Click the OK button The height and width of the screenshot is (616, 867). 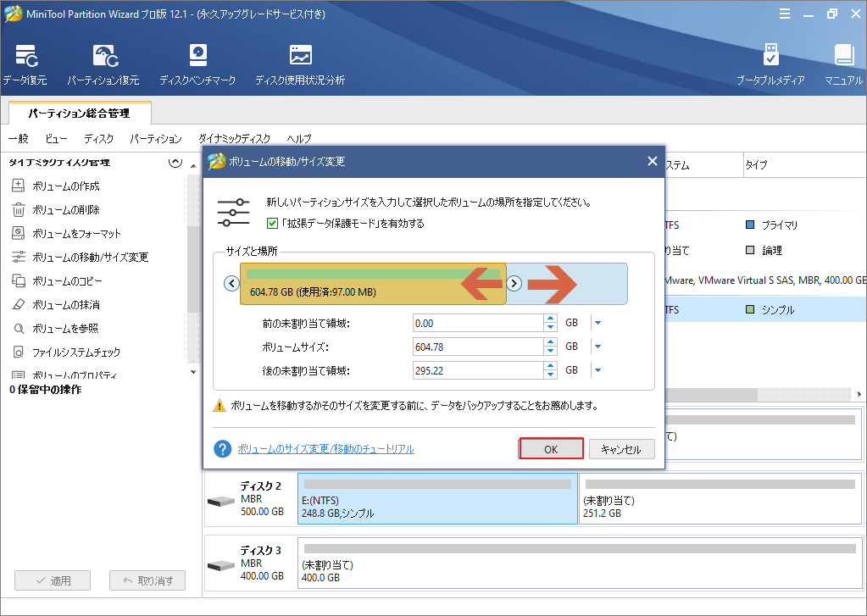[x=551, y=449]
